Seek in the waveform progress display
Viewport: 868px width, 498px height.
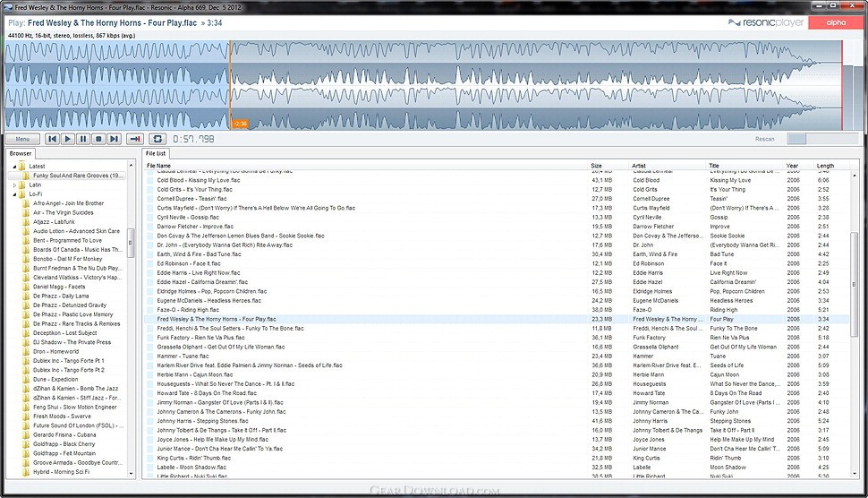423,86
